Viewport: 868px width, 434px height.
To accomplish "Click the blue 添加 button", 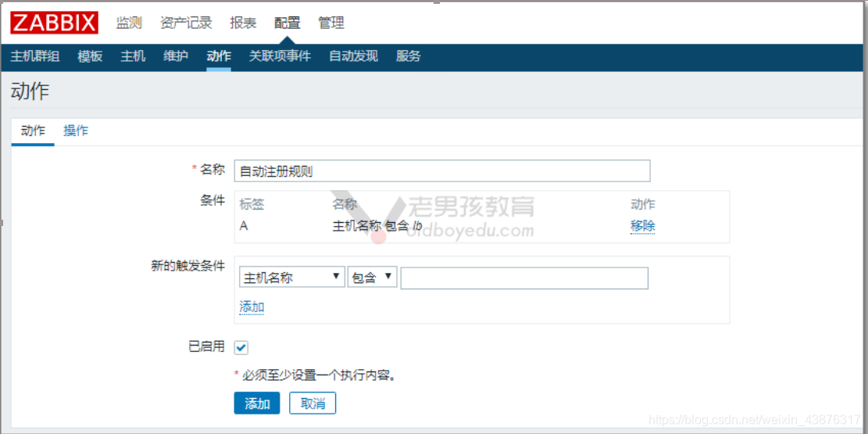I will pos(257,404).
